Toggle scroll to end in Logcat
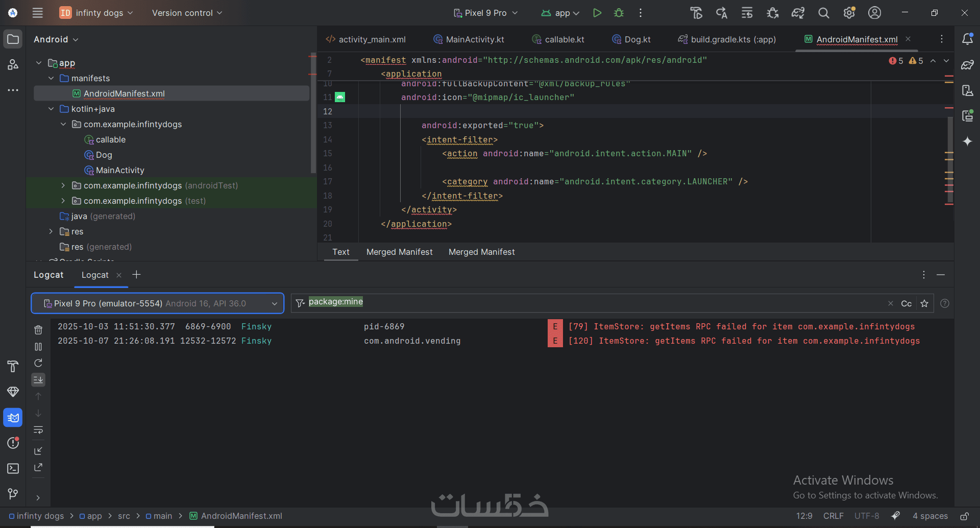 click(x=38, y=379)
